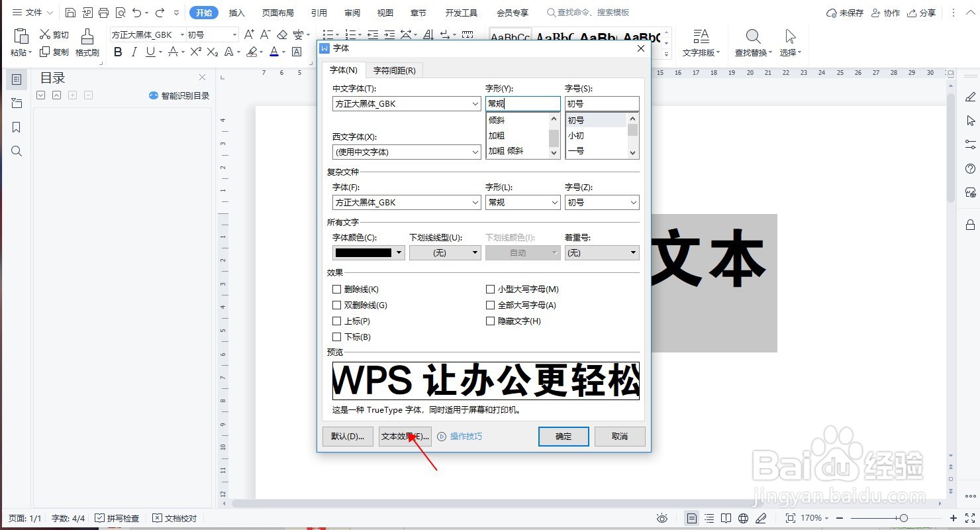Click the 默认(D)... button

pyautogui.click(x=348, y=437)
